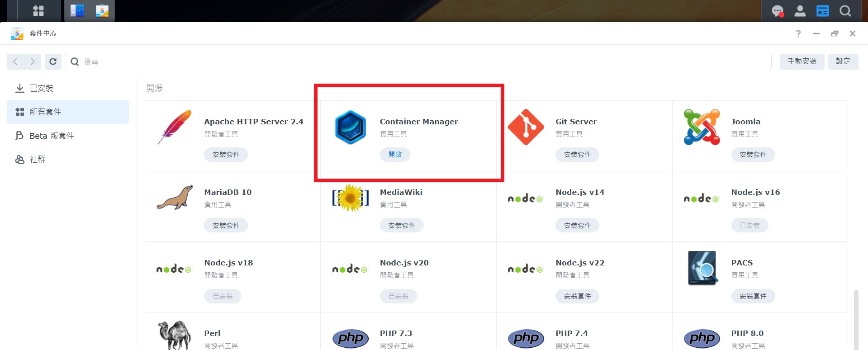Install the MediaWiki package
The height and width of the screenshot is (350, 868).
coord(402,225)
